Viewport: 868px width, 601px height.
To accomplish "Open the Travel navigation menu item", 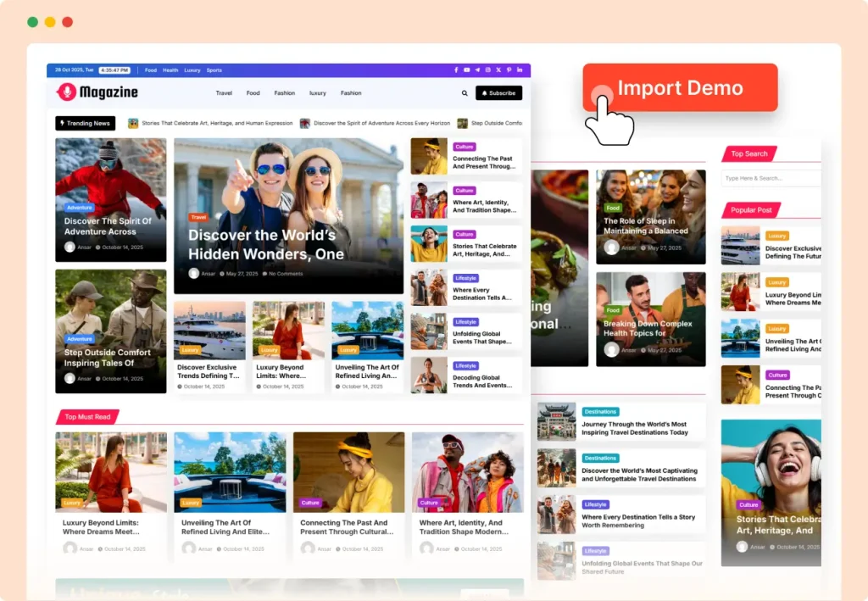I will 224,93.
